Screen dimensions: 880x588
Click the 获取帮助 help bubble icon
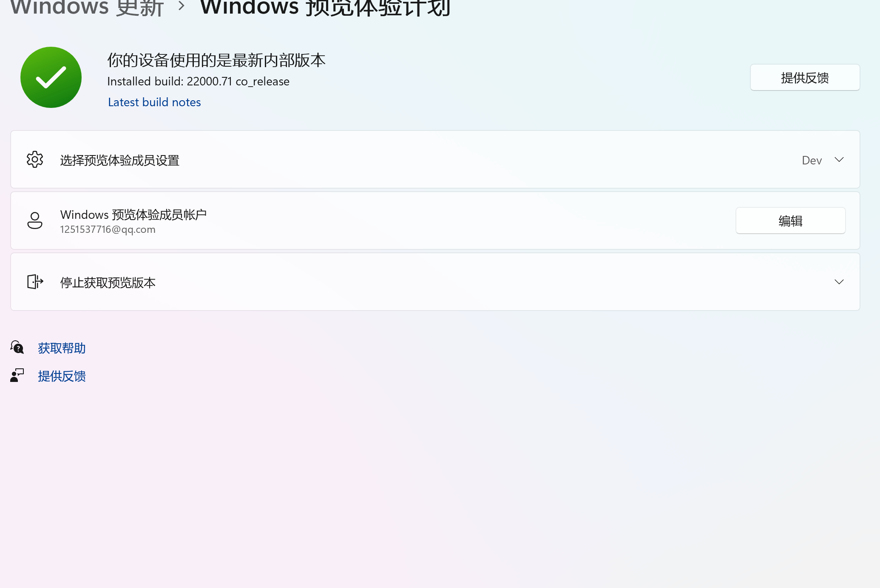(17, 348)
